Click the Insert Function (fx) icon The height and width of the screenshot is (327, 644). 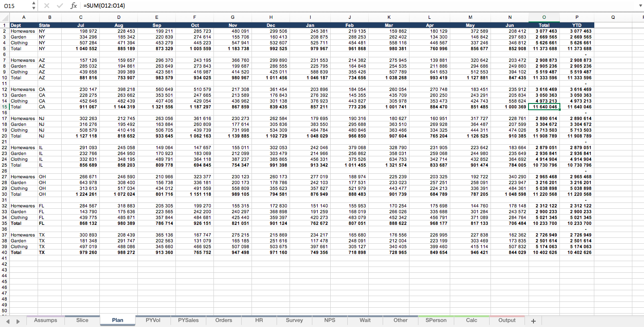[x=73, y=6]
